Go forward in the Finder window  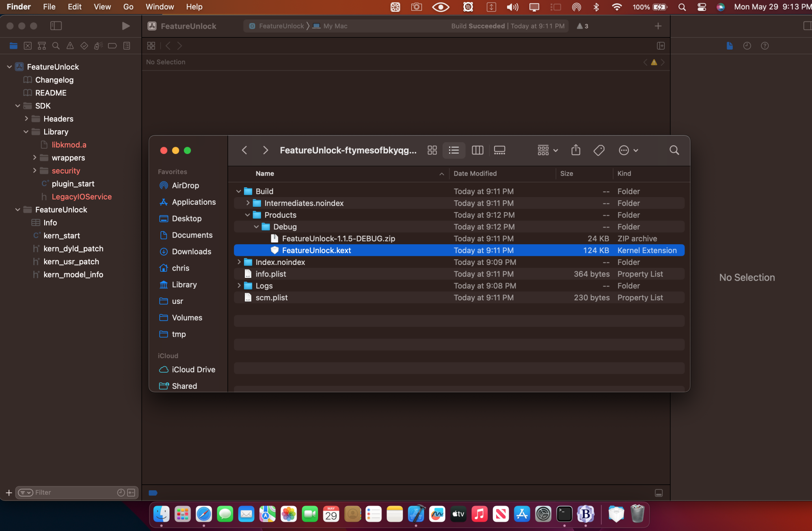tap(266, 150)
